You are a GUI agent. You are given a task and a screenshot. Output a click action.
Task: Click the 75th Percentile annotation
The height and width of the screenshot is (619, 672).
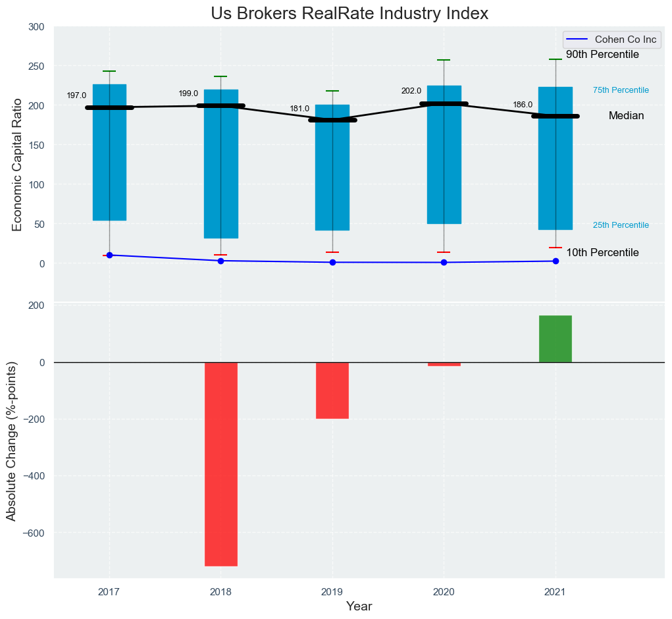click(621, 90)
